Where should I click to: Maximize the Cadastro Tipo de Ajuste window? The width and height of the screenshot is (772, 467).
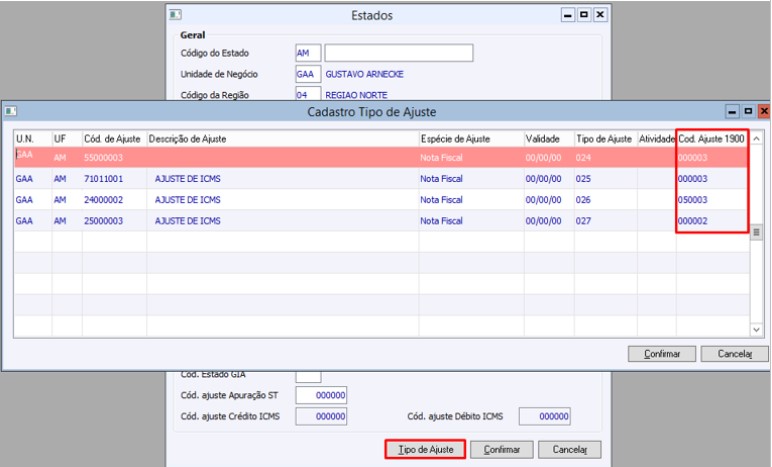click(748, 112)
